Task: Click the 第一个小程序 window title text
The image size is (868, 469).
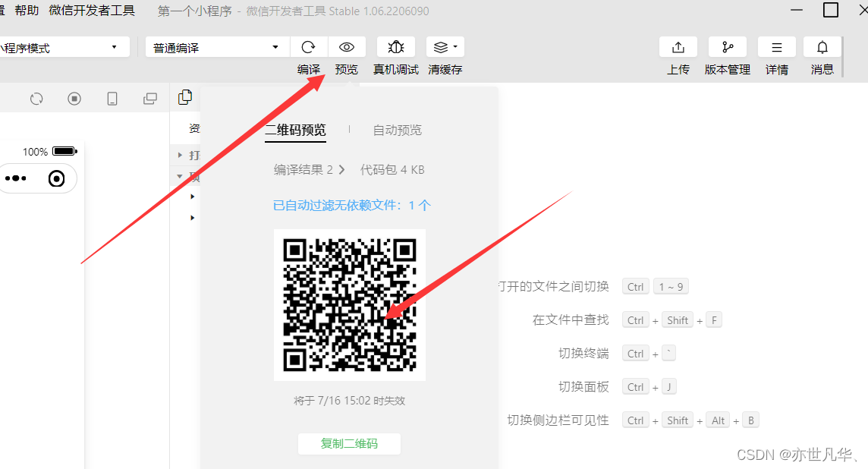Action: coord(195,11)
